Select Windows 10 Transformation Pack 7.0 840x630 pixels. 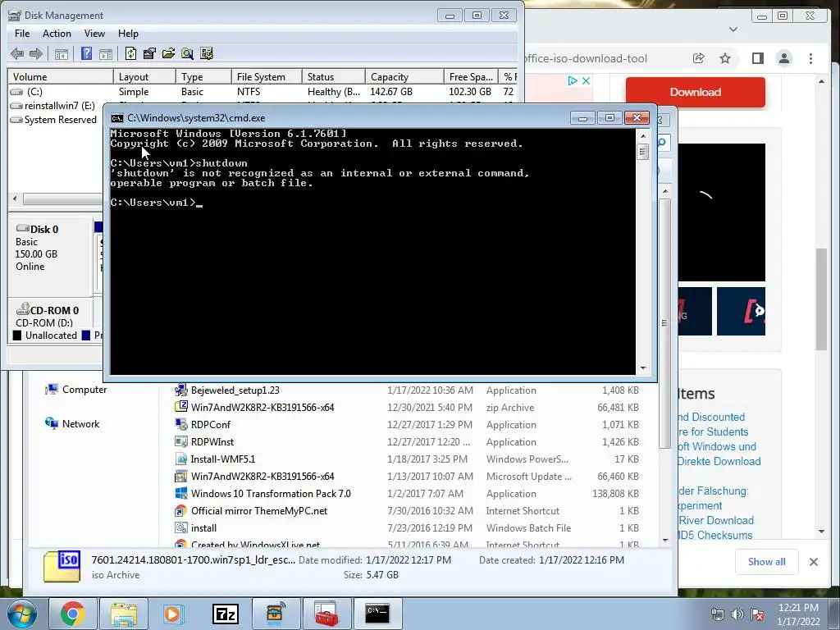pos(407,493)
